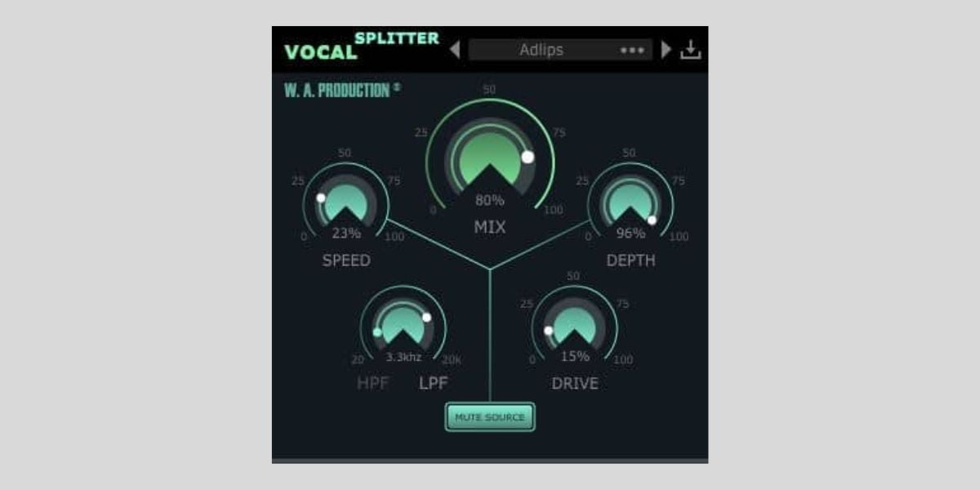Click the Vocal Splitter logo
Image resolution: width=980 pixels, height=490 pixels.
361,47
